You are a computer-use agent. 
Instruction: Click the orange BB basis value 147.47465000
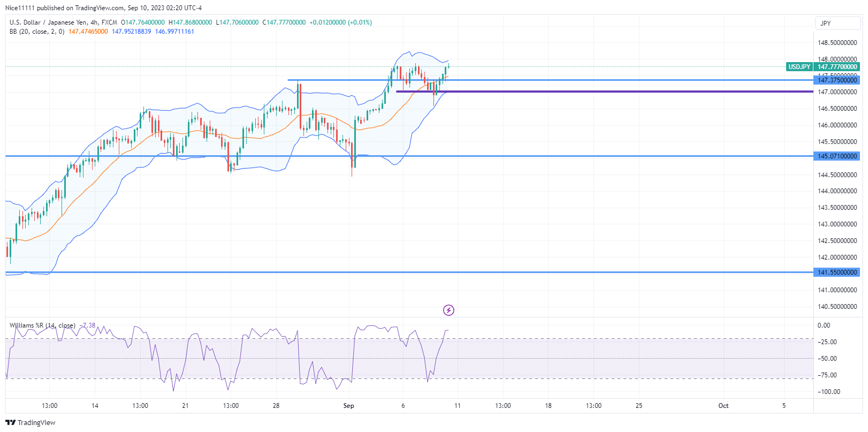(x=88, y=32)
